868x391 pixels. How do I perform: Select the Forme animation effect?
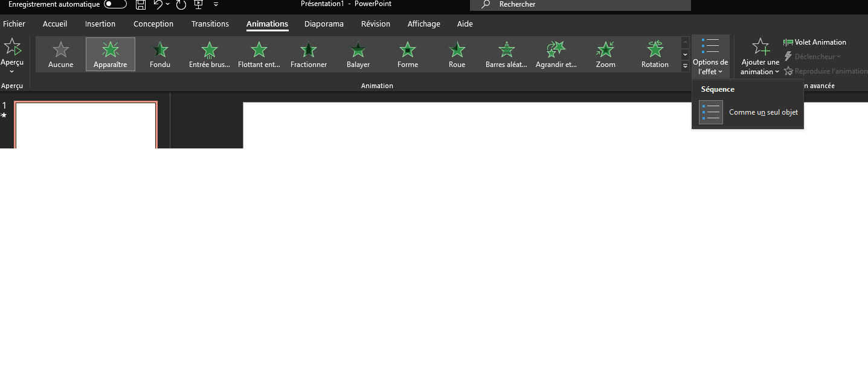point(408,54)
